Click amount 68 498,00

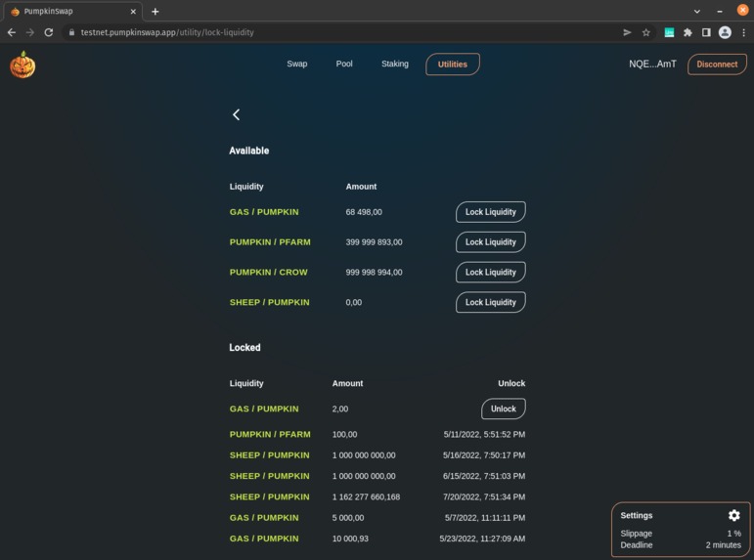coord(364,212)
